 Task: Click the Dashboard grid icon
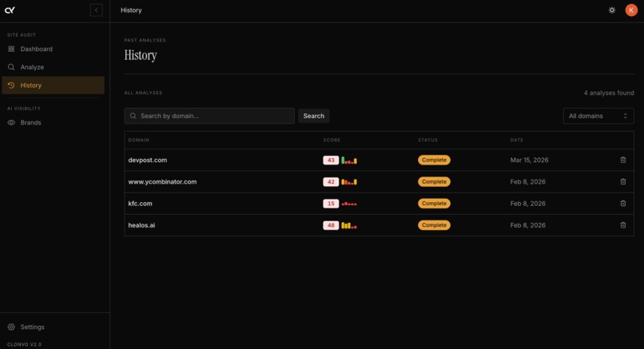point(11,49)
